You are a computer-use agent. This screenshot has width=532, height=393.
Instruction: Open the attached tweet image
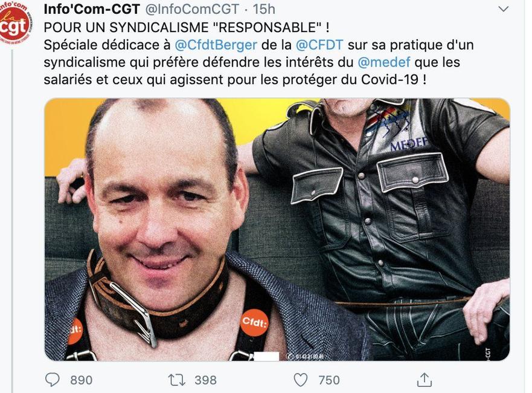point(277,230)
